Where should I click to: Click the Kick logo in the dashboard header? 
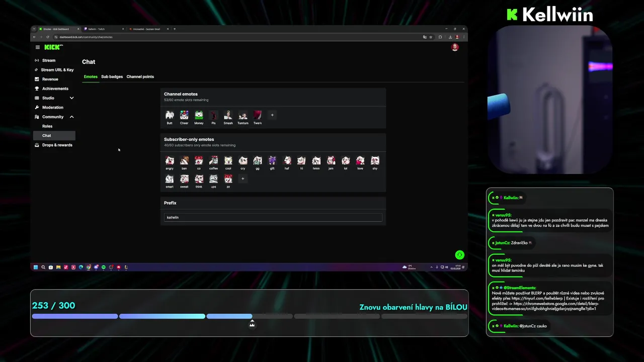(x=53, y=47)
